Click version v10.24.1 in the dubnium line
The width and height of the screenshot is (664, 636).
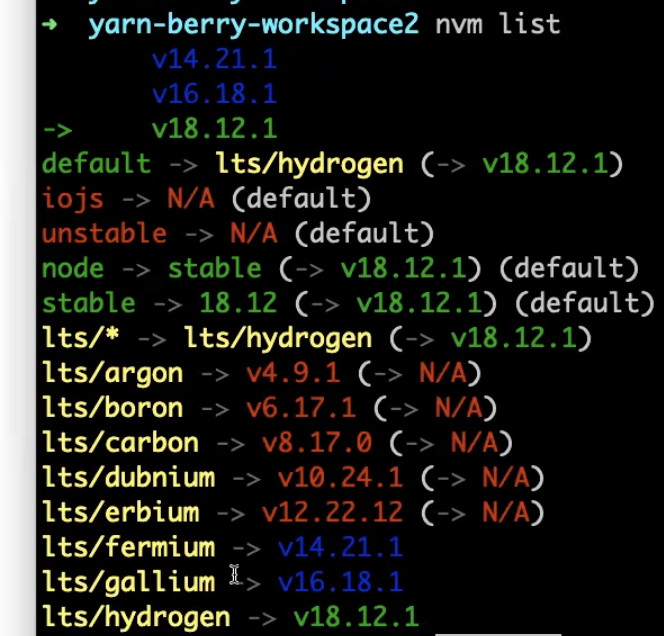click(340, 477)
